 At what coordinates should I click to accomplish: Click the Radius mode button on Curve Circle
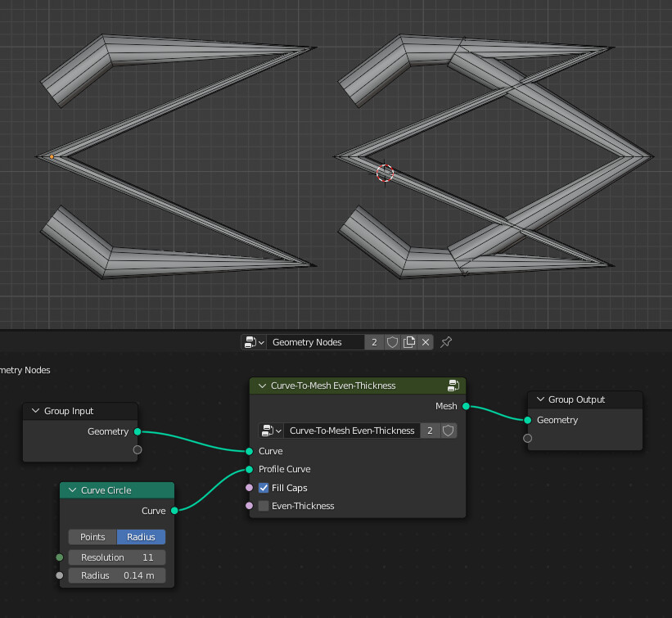141,537
